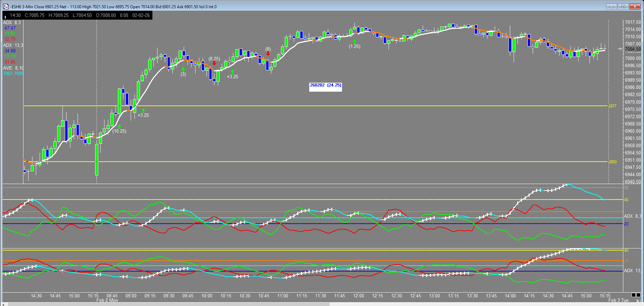Click the green buy arrow above (1.25)
This screenshot has height=306, width=644.
coord(354,42)
